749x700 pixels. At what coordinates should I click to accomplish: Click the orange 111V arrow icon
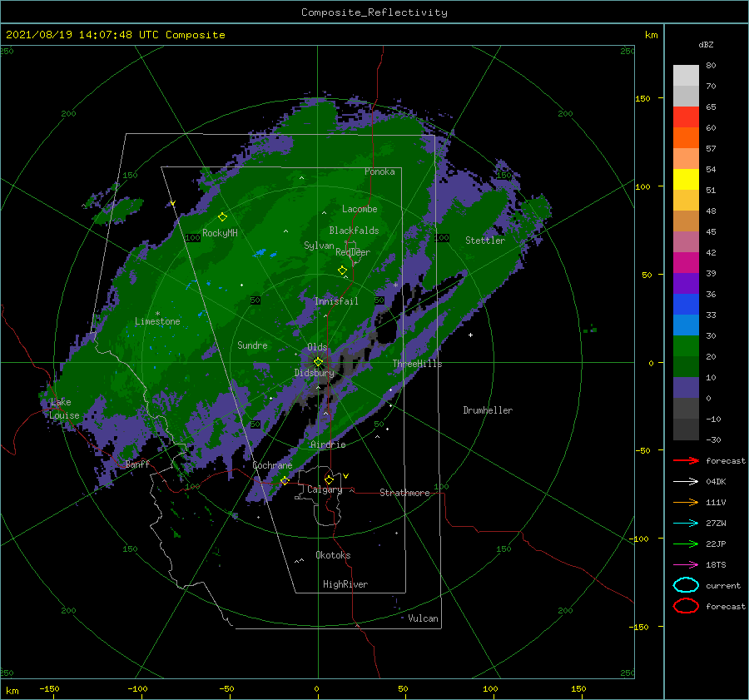pos(686,502)
